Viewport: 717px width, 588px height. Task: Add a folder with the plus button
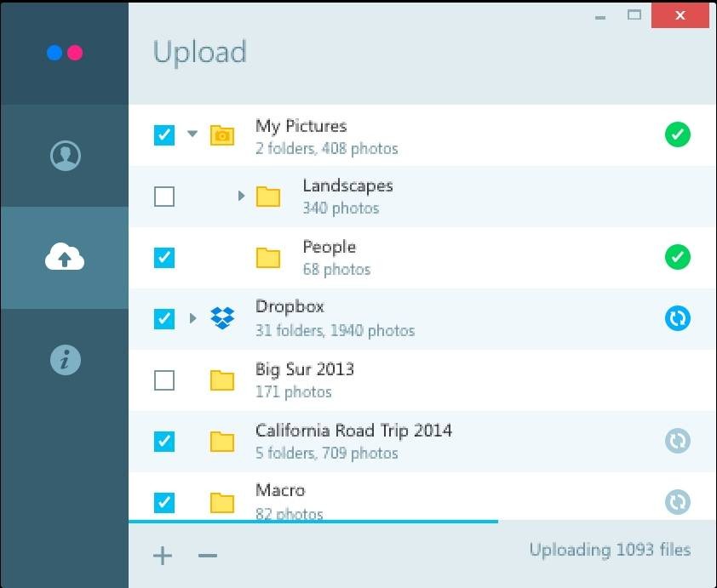(x=163, y=557)
